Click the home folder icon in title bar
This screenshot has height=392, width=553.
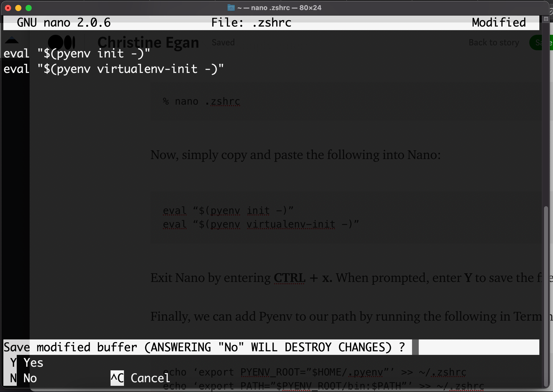point(231,8)
